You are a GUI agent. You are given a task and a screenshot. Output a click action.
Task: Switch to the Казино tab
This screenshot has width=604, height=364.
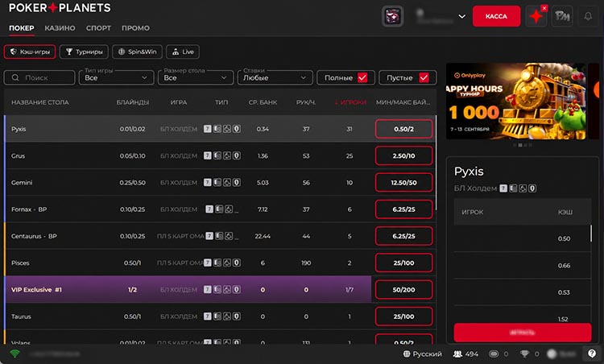(60, 28)
